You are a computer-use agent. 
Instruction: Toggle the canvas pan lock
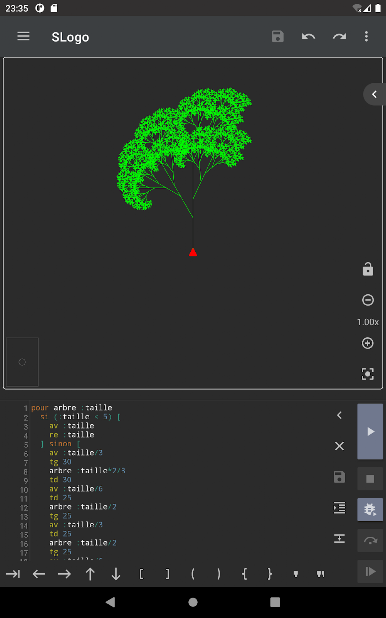coord(368,269)
